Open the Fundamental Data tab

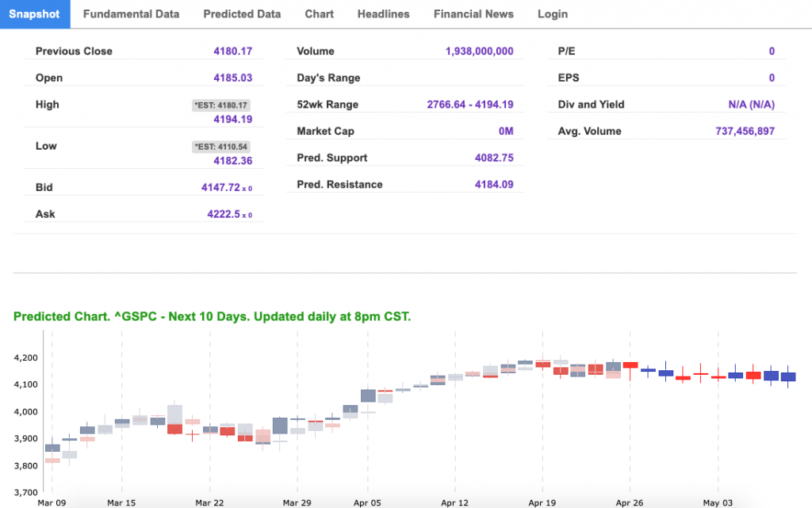(x=131, y=13)
